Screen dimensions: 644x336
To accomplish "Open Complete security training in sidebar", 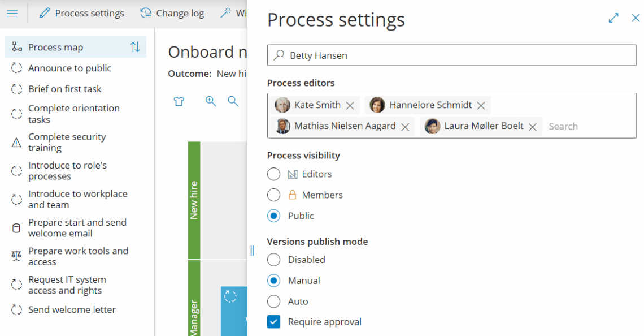I will (67, 143).
